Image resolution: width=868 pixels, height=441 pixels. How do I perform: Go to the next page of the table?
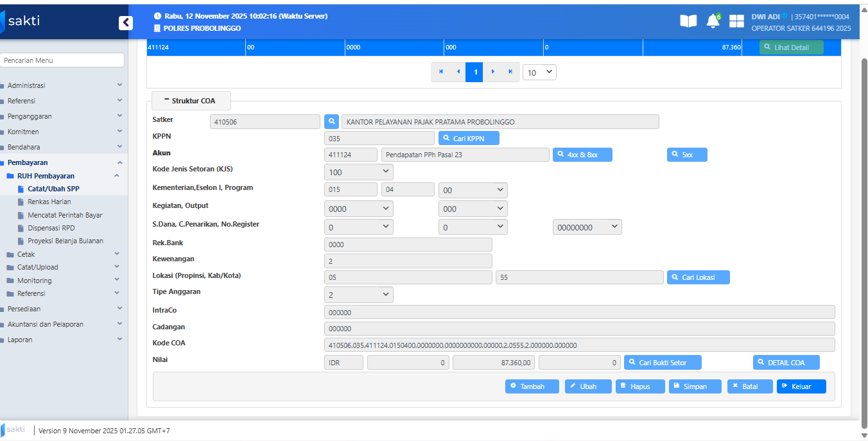492,72
